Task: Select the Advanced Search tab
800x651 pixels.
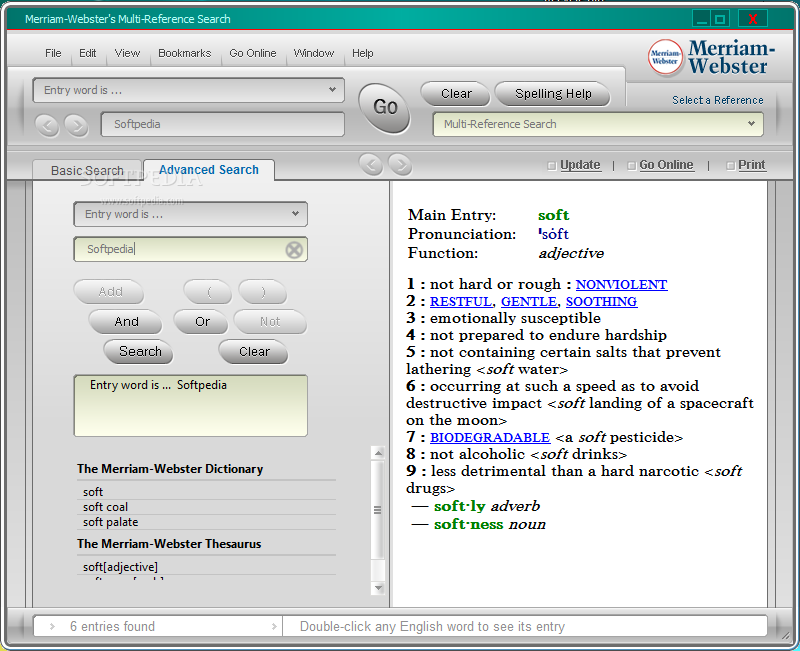Action: click(209, 170)
